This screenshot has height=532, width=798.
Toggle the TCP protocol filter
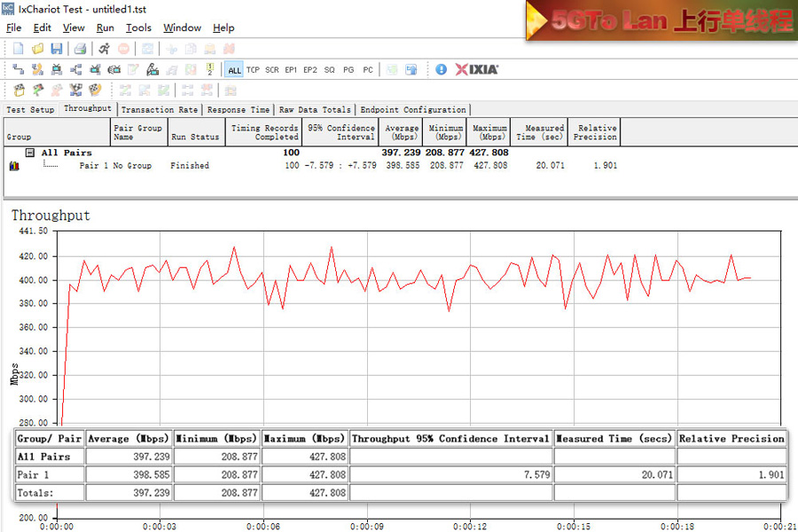point(253,70)
